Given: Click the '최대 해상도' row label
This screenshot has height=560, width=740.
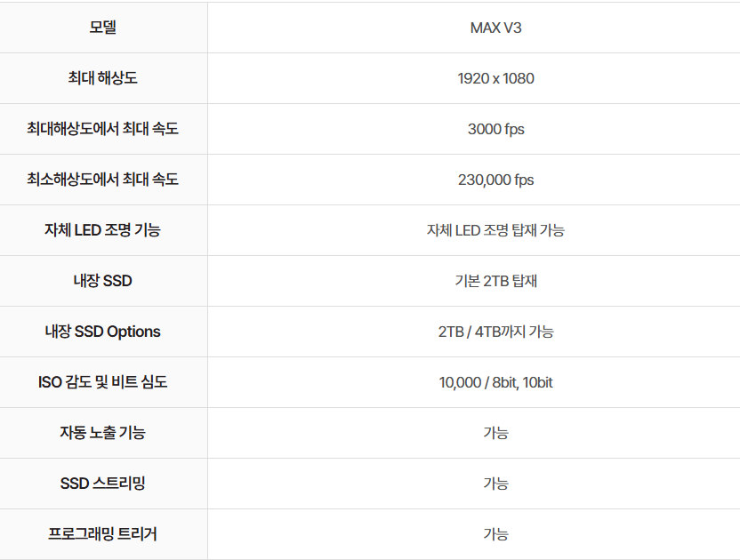Looking at the screenshot, I should 103,78.
